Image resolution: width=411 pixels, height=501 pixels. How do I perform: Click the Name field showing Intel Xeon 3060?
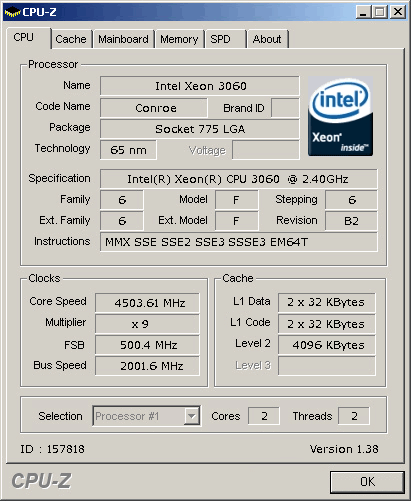point(200,86)
